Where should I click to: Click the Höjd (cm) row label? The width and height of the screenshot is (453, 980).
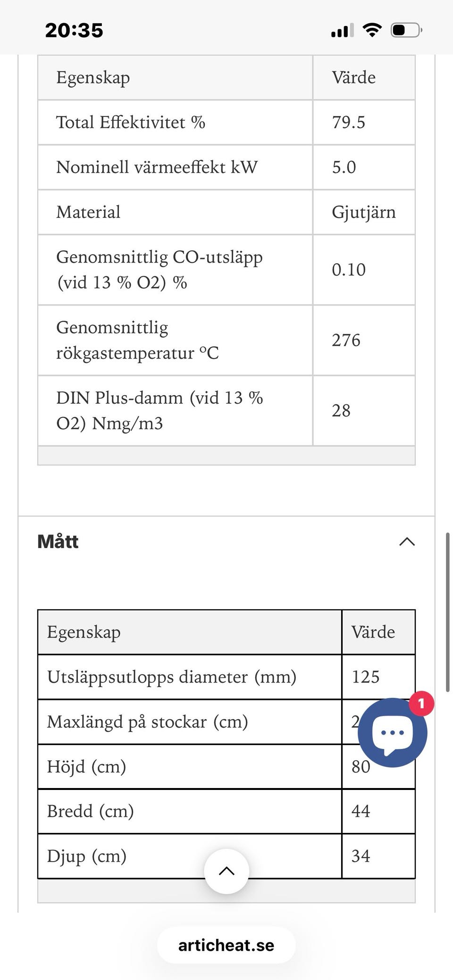coord(86,766)
